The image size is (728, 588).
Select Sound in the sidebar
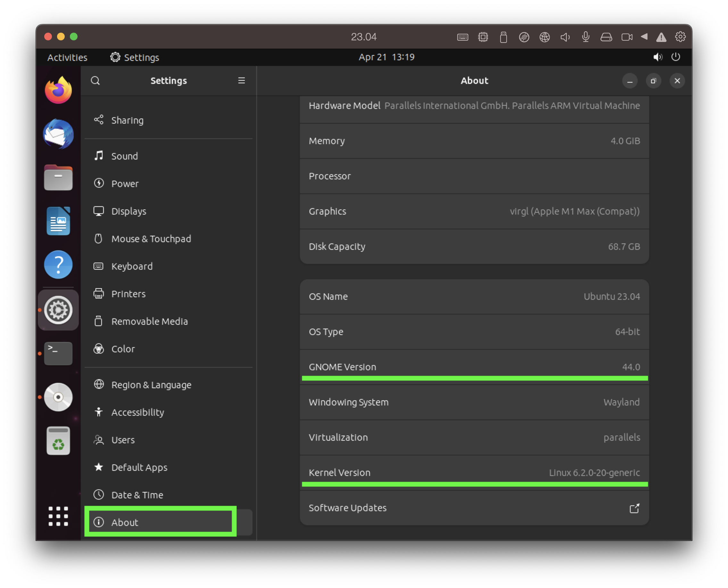click(x=169, y=156)
